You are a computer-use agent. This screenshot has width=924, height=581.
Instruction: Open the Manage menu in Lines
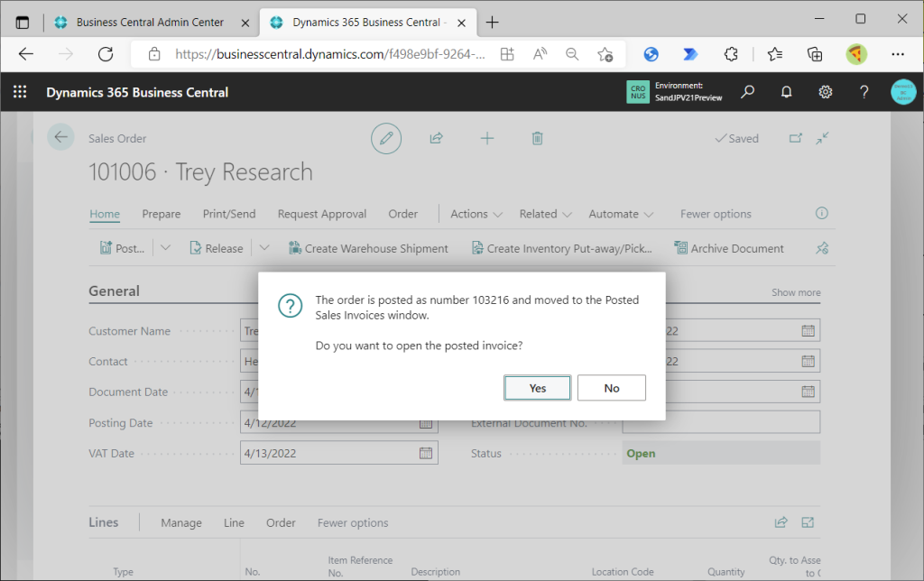(180, 522)
